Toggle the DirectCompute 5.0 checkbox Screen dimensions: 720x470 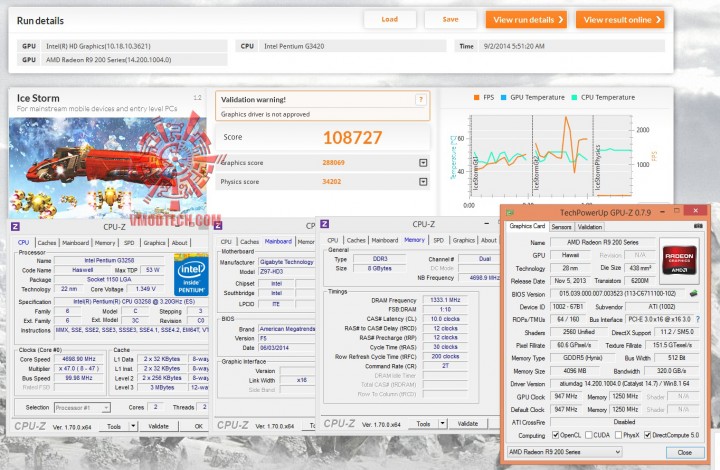pyautogui.click(x=647, y=435)
